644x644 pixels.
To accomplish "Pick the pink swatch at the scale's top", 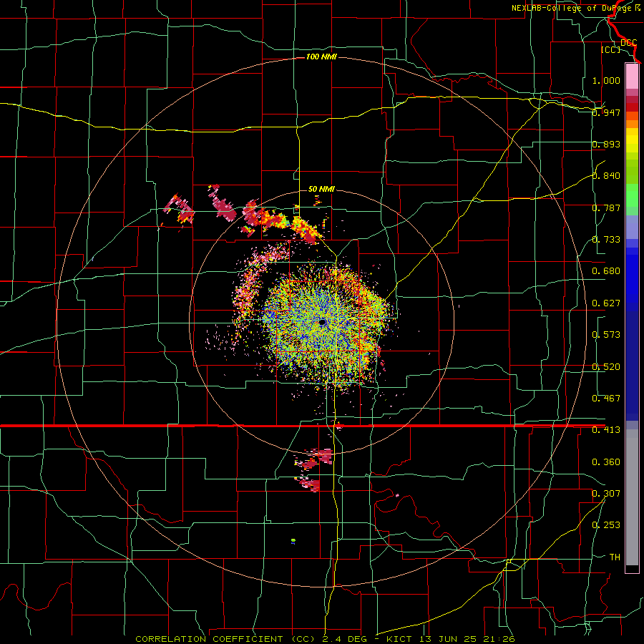I will [632, 77].
